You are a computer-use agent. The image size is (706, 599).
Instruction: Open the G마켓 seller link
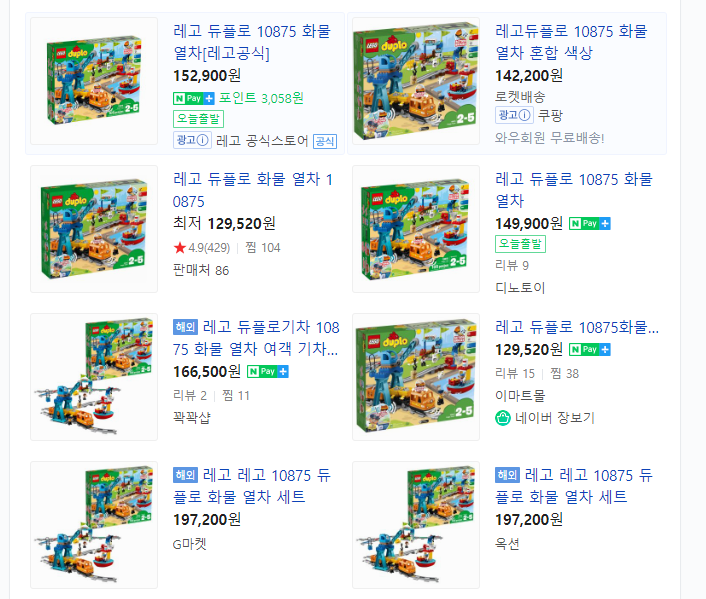click(x=189, y=544)
